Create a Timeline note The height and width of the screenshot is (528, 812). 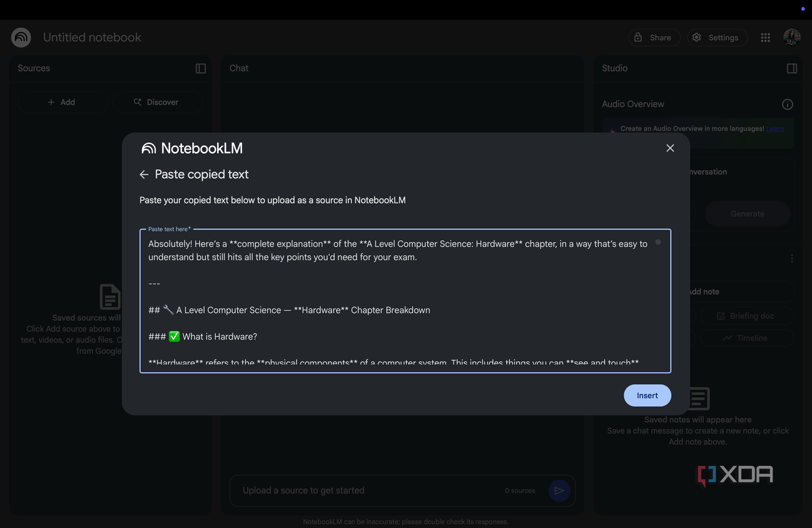[746, 338]
